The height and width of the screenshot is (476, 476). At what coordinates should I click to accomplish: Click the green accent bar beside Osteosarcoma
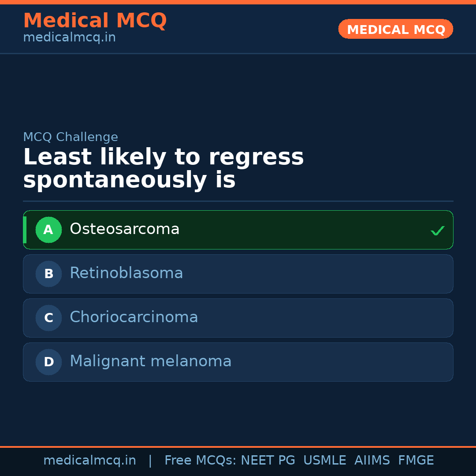(x=25, y=230)
